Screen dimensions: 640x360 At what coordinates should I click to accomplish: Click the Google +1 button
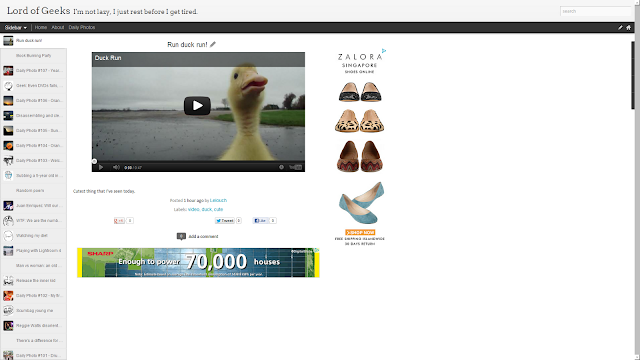tap(119, 221)
